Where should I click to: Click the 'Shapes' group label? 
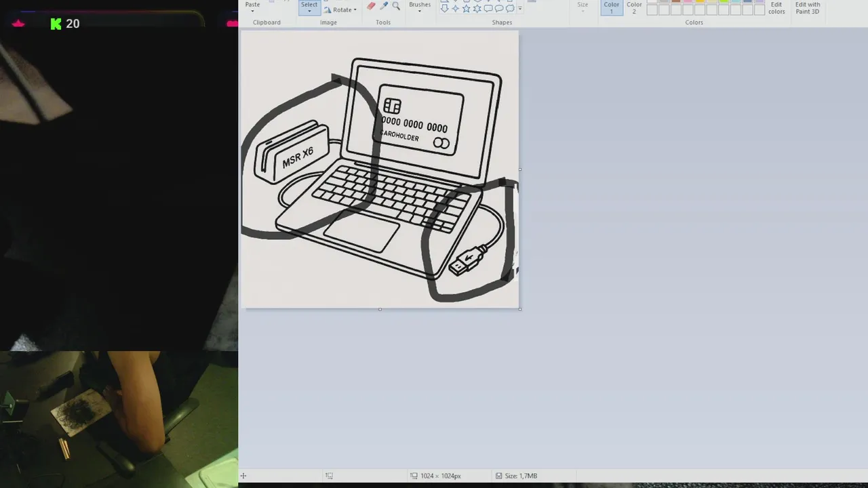(502, 22)
